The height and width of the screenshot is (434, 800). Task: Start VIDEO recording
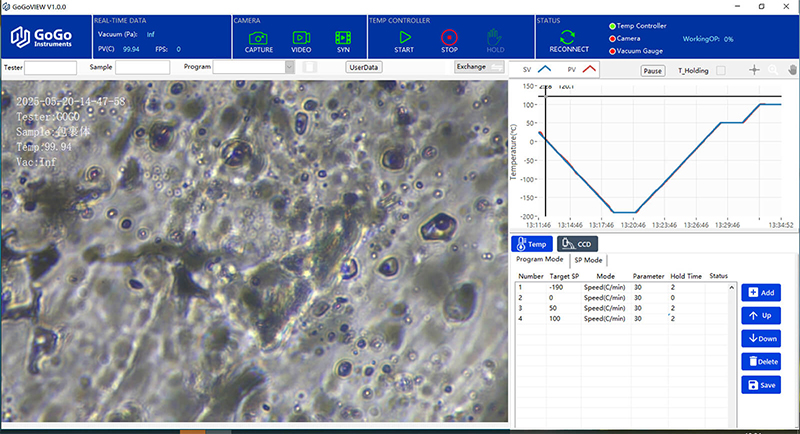[301, 37]
